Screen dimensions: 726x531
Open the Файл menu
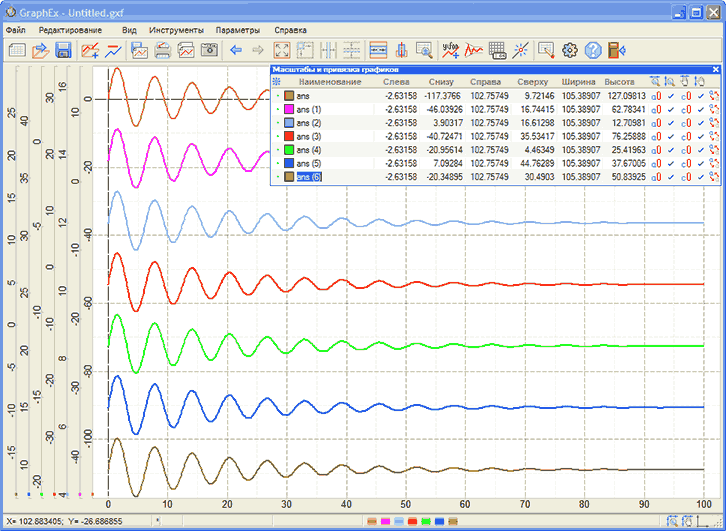16,30
